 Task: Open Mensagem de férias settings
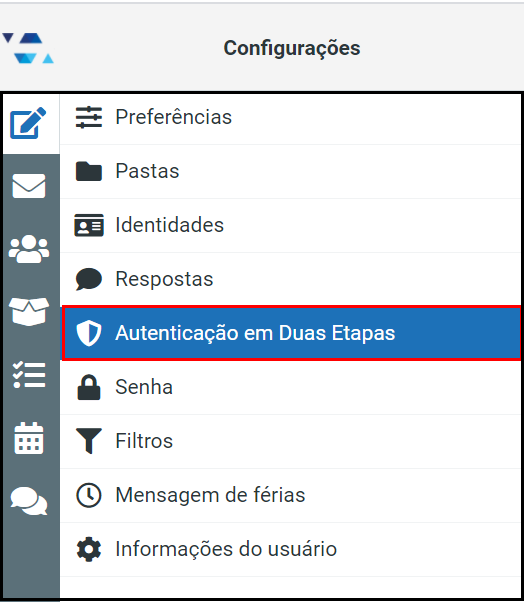[x=291, y=495]
